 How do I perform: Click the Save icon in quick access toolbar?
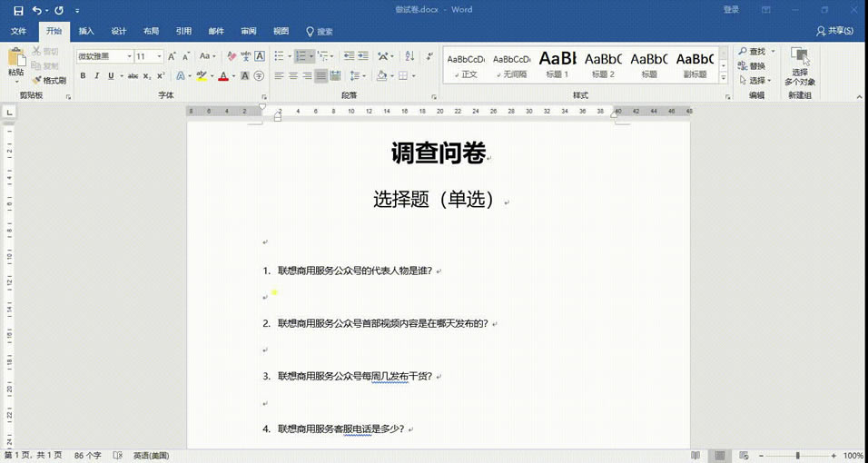[x=18, y=11]
